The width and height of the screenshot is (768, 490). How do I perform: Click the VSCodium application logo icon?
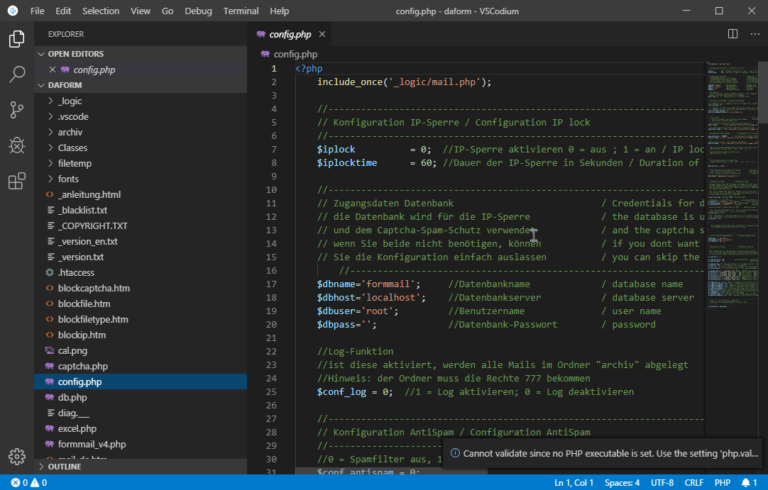13,11
